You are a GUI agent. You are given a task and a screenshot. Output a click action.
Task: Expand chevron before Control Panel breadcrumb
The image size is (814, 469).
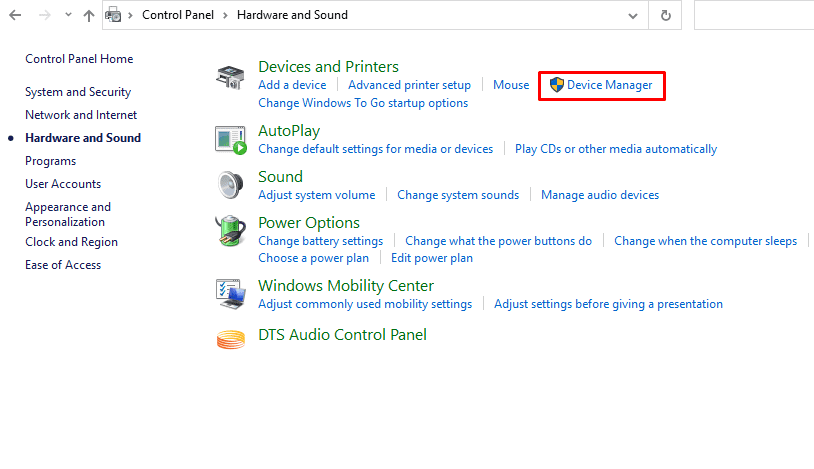130,16
